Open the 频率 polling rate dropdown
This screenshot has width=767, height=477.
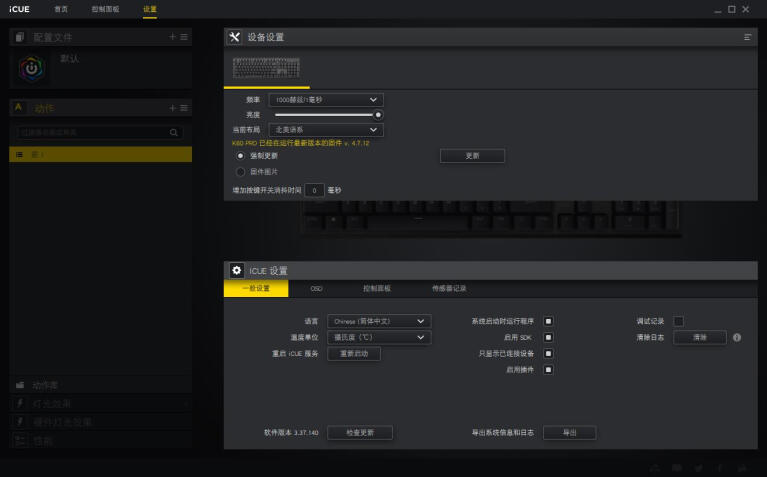[327, 100]
